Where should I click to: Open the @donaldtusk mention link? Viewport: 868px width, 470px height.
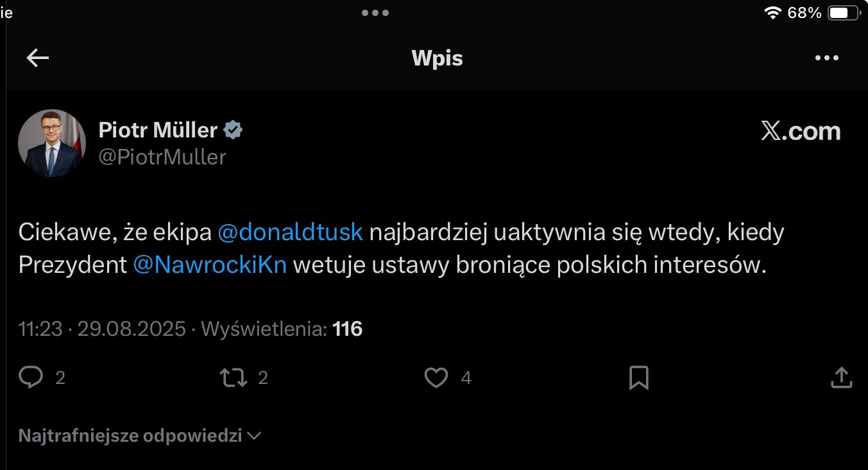click(x=291, y=232)
